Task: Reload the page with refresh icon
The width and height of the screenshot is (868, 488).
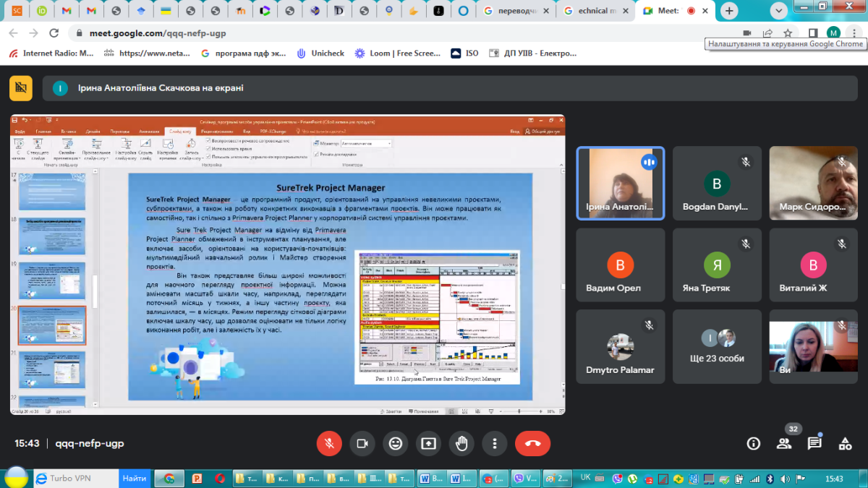Action: [54, 33]
